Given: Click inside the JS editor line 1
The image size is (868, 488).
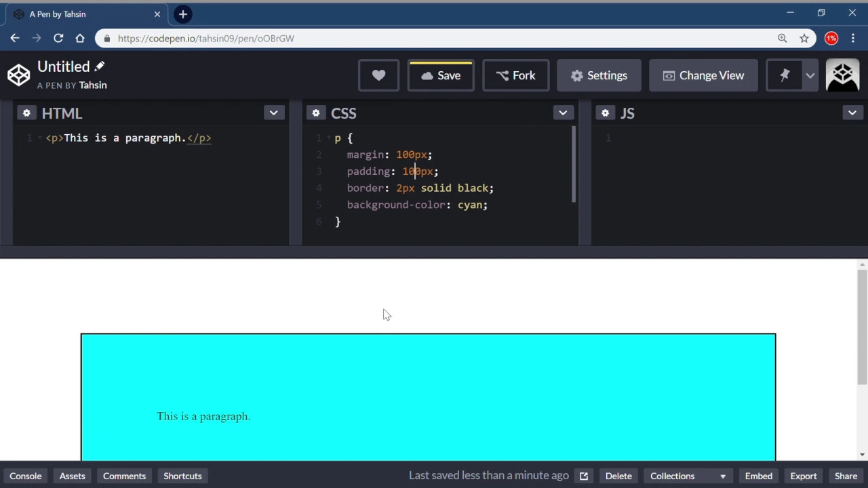Looking at the screenshot, I should (729, 138).
